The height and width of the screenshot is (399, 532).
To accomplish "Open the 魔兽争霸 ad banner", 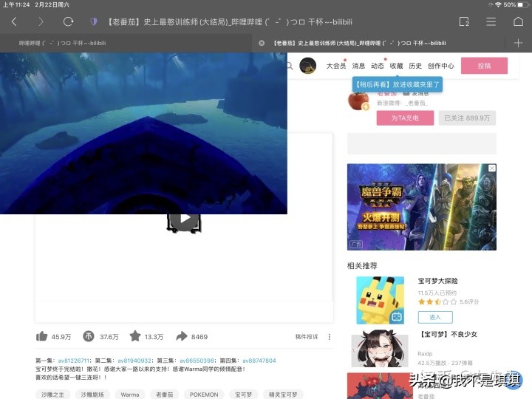I will click(422, 207).
